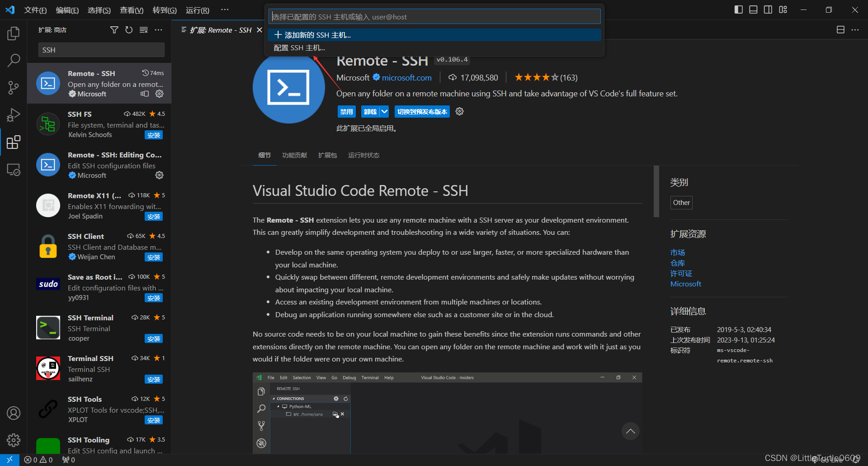
Task: Open manage gear for Remote - SSH: Editing Config
Action: [x=159, y=175]
